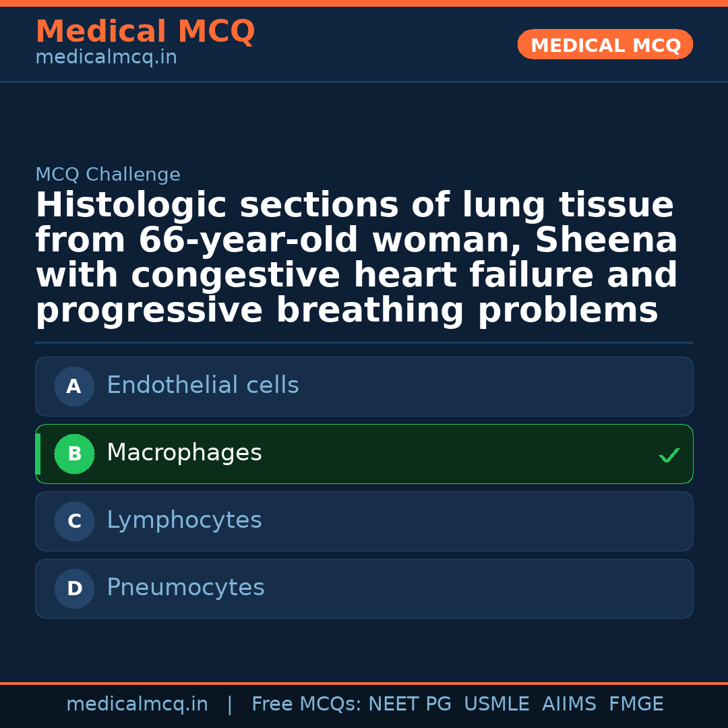Click the green B circle badge

point(74,454)
